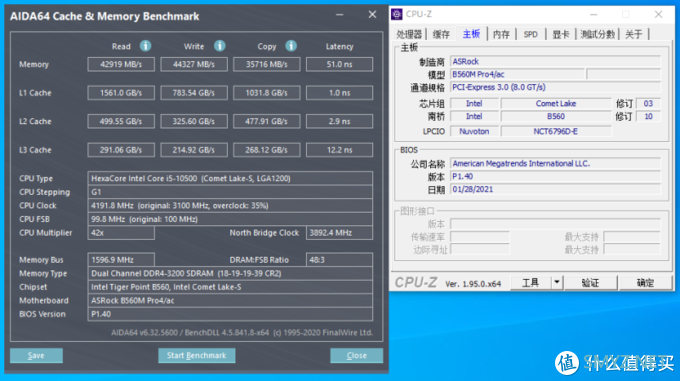Click the Write info icon in AIDA64
This screenshot has width=680, height=381.
[x=220, y=46]
